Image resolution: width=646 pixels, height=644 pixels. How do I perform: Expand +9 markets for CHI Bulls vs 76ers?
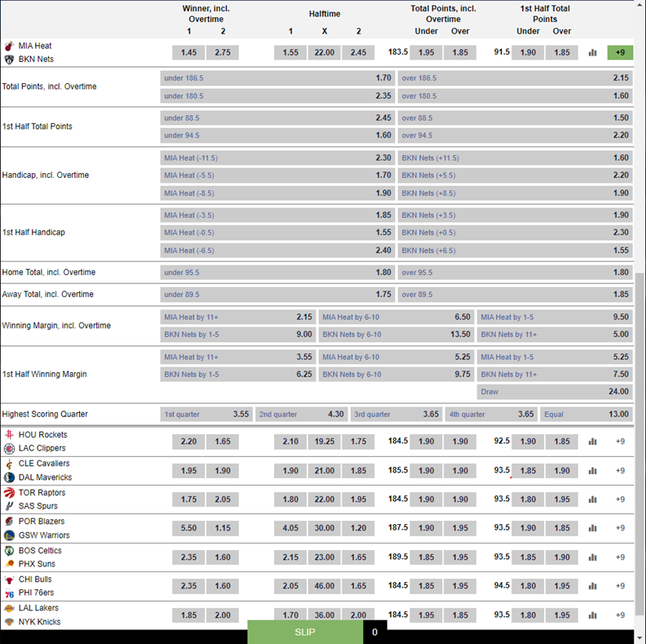tap(620, 586)
